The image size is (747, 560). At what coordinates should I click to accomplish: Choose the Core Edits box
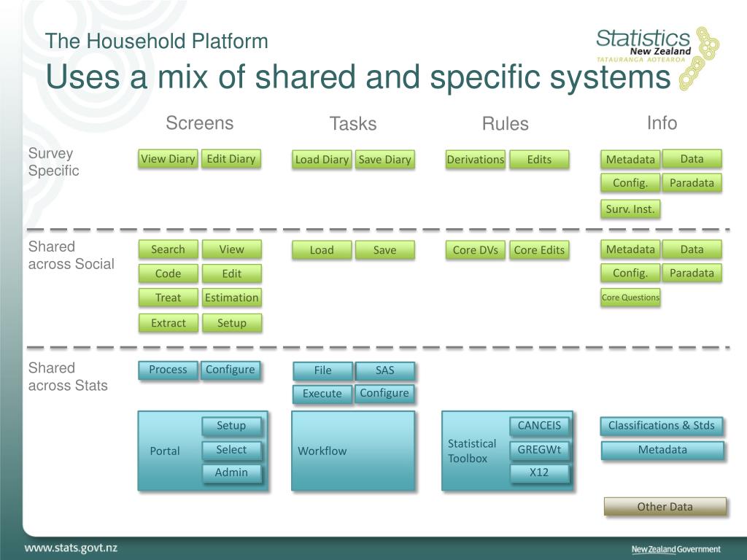coord(539,250)
